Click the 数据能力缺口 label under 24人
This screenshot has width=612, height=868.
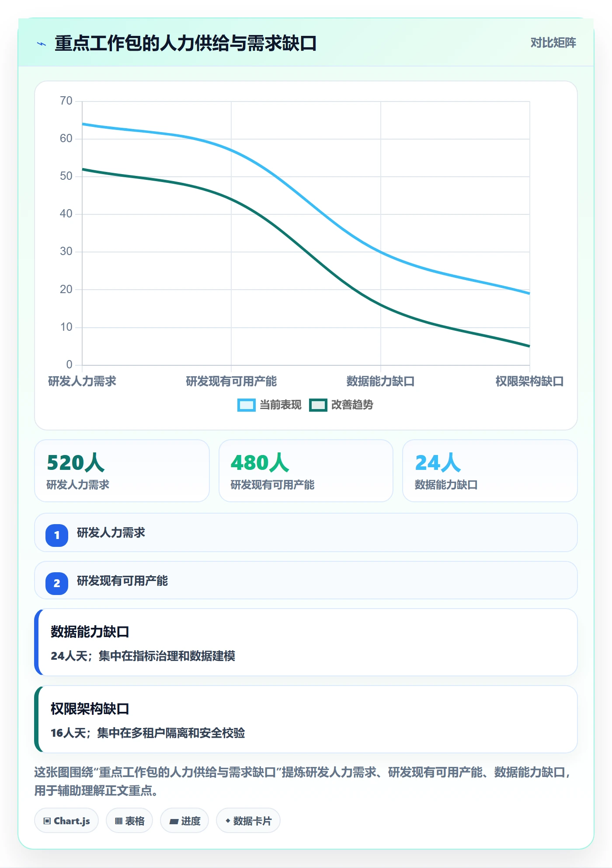point(446,485)
